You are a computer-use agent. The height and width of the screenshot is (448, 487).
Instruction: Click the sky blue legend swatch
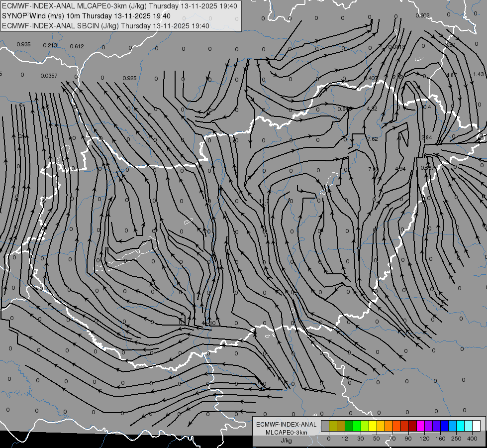453,426
